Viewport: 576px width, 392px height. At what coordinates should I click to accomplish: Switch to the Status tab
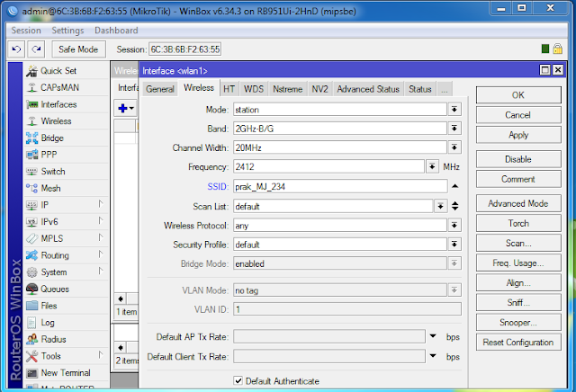(420, 89)
